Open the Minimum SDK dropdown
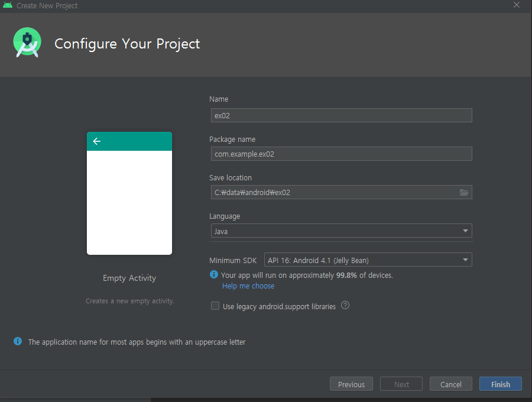The image size is (532, 402). click(x=368, y=260)
